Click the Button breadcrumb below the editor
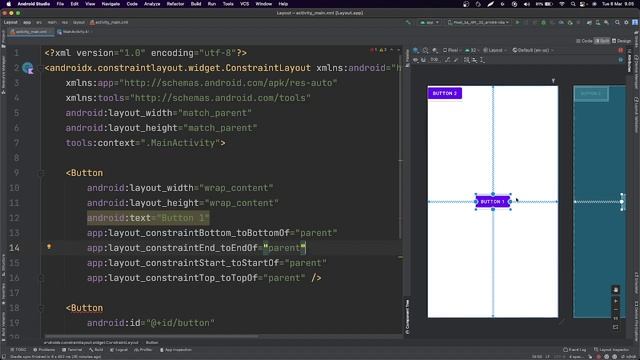The image size is (640, 360). (152, 342)
